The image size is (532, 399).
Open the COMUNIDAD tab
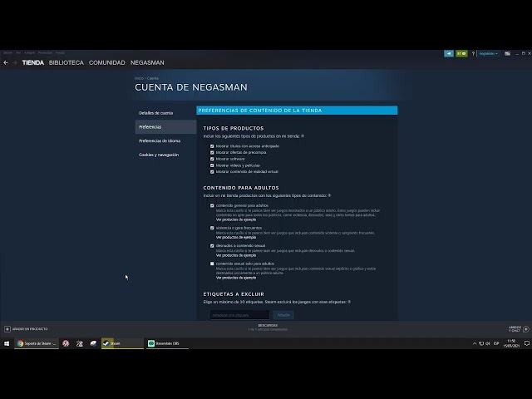(107, 63)
